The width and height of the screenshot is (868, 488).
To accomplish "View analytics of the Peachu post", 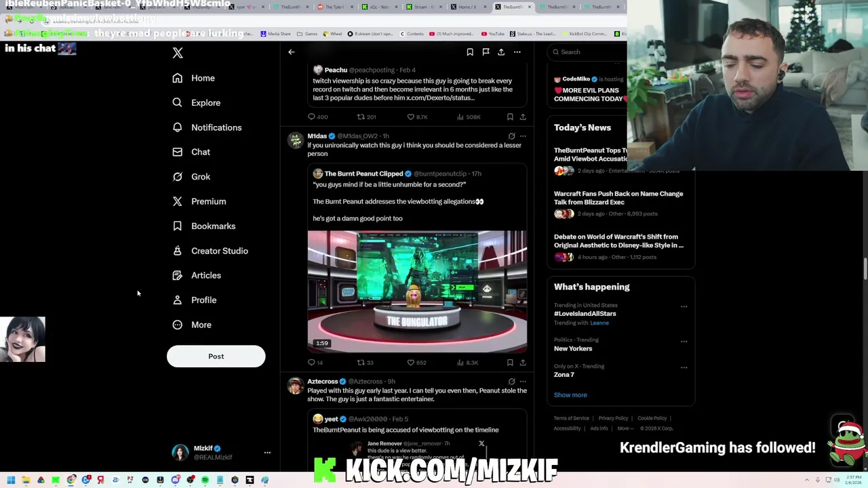I will 469,117.
